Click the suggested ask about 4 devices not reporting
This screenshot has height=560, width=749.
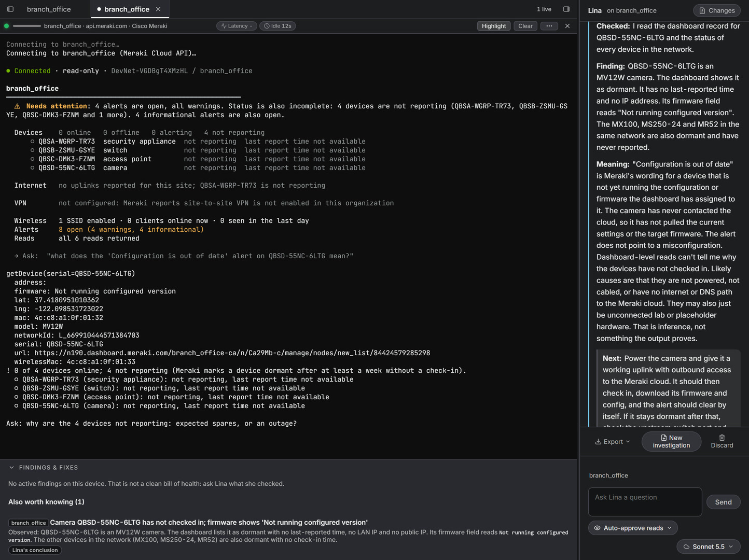click(x=151, y=423)
